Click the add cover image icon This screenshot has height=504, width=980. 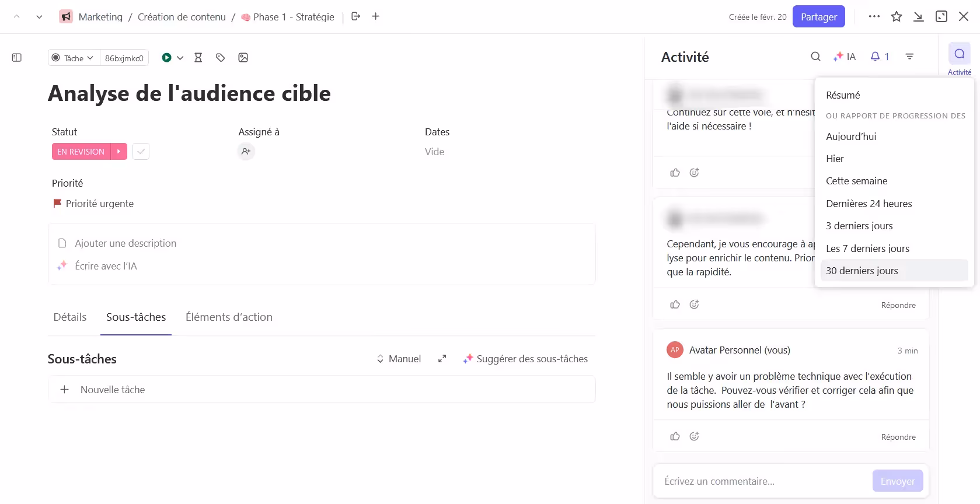point(243,58)
